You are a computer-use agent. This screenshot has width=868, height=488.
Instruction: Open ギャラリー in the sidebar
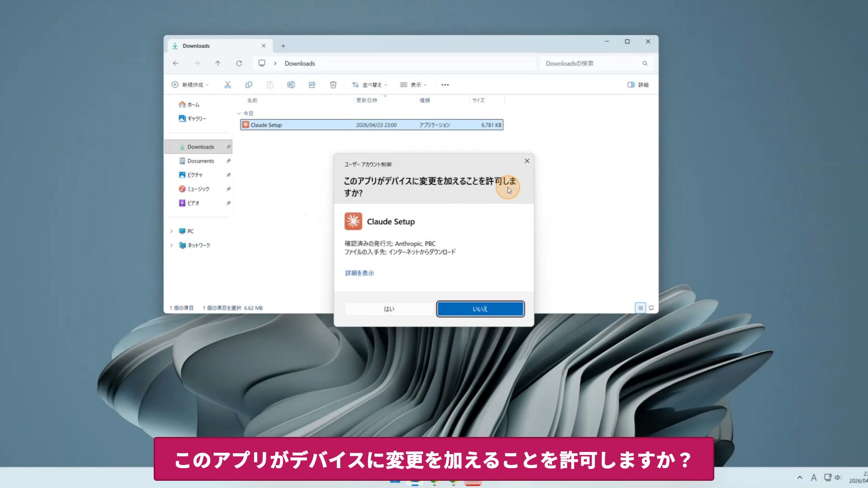[x=192, y=118]
